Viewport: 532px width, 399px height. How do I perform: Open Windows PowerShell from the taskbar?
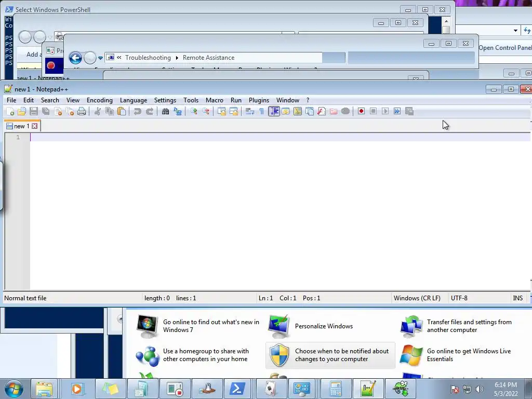tap(237, 389)
